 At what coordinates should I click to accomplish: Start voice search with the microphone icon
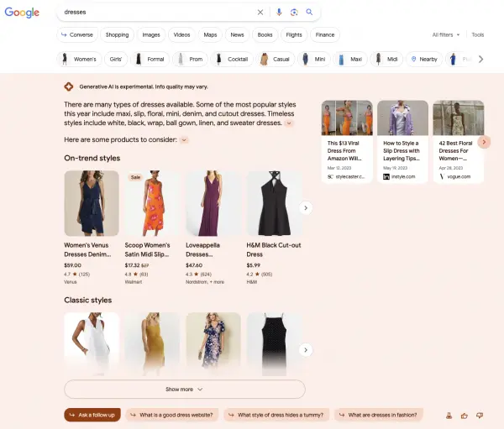pyautogui.click(x=279, y=13)
